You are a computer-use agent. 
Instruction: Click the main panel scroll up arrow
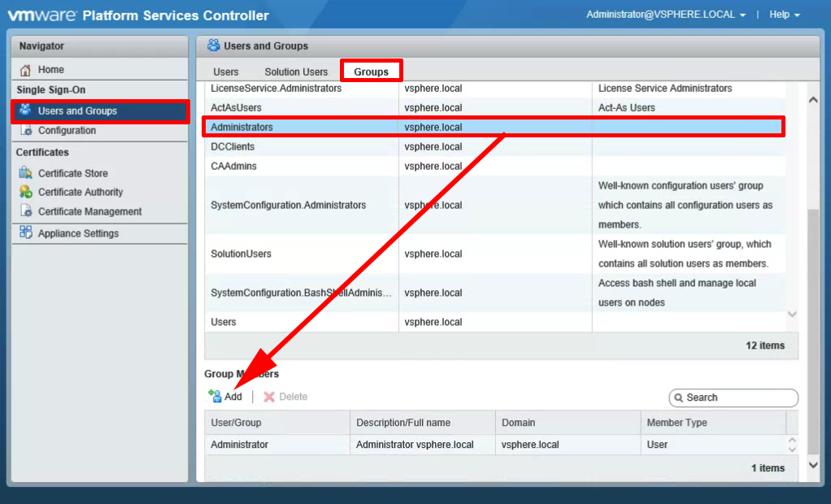click(813, 100)
